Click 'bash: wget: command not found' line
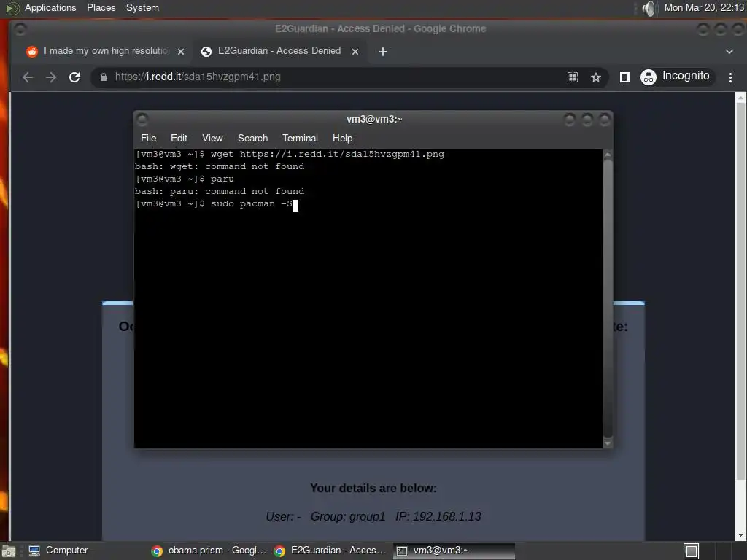747x560 pixels. point(220,167)
